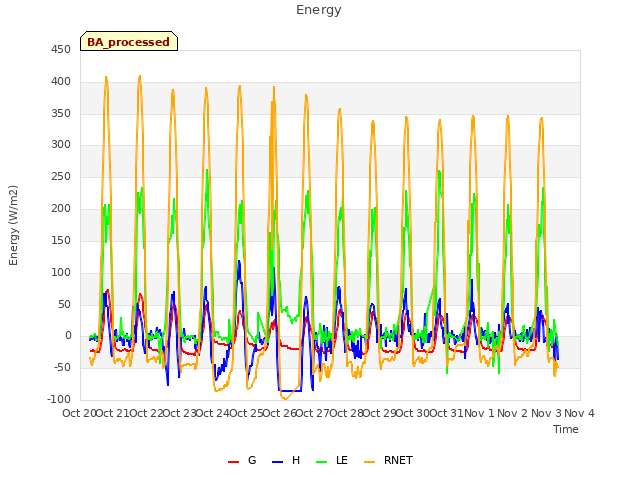Click the 450 y-axis tick label
Screen dimensions: 640x480
[61, 50]
